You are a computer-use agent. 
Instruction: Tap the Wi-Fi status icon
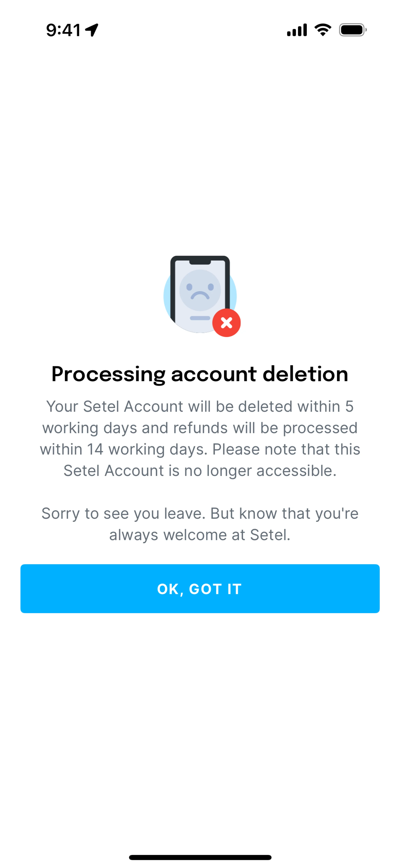click(322, 30)
